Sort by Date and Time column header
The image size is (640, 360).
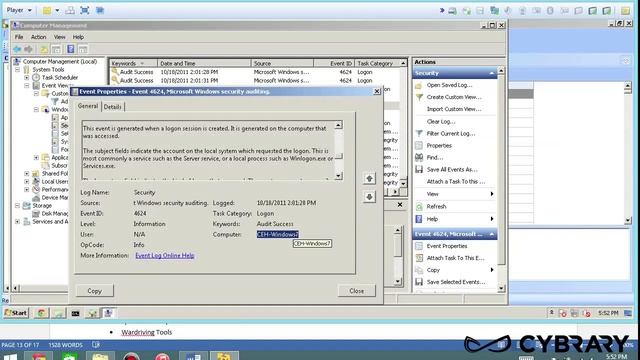click(204, 63)
